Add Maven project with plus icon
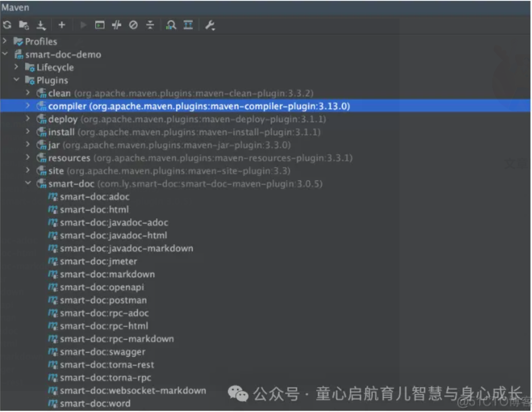This screenshot has width=532, height=412. 62,25
